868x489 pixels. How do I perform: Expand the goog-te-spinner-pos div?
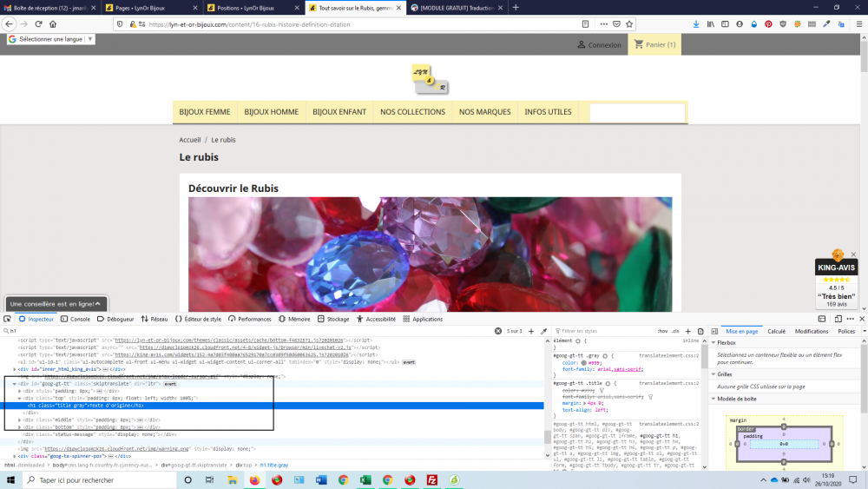[x=15, y=456]
